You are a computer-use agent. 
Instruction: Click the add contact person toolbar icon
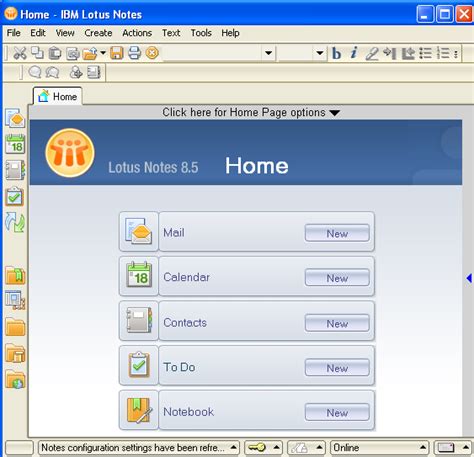[x=76, y=72]
